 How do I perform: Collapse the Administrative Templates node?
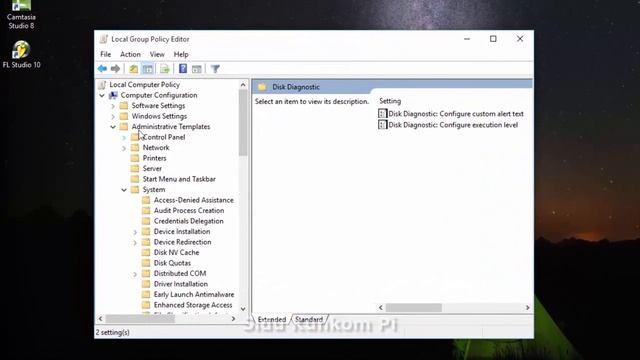pyautogui.click(x=113, y=127)
